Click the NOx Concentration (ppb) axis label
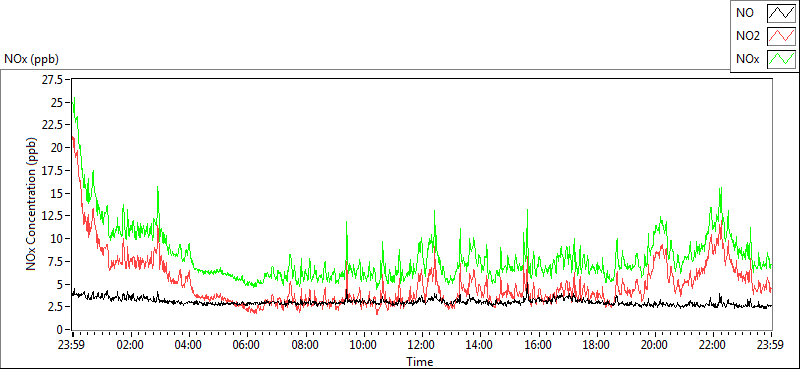Image resolution: width=800 pixels, height=369 pixels. click(32, 203)
